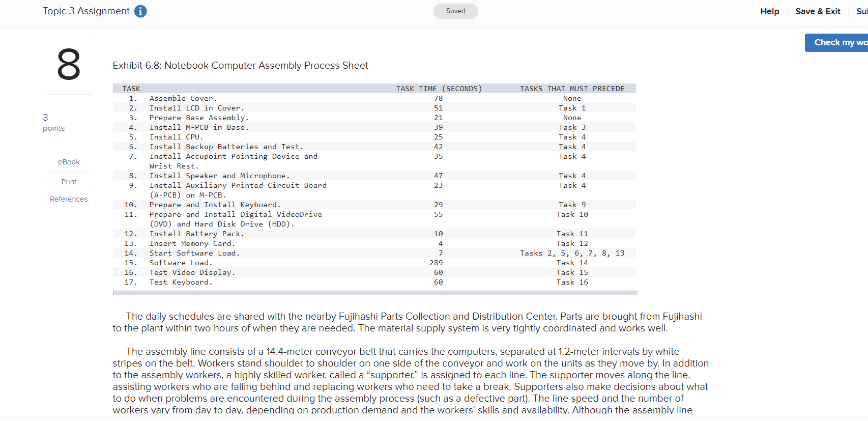Click the question number 8 box
The image size is (868, 421).
(69, 65)
